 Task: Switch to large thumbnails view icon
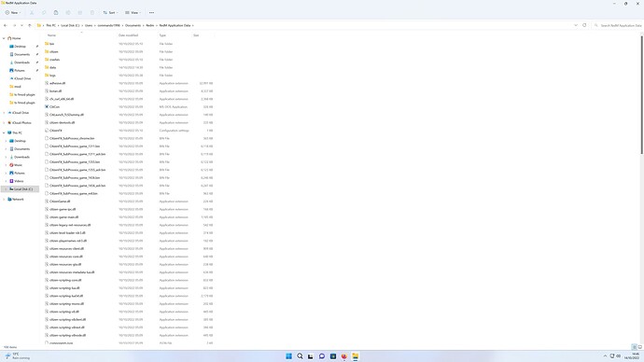(x=640, y=347)
